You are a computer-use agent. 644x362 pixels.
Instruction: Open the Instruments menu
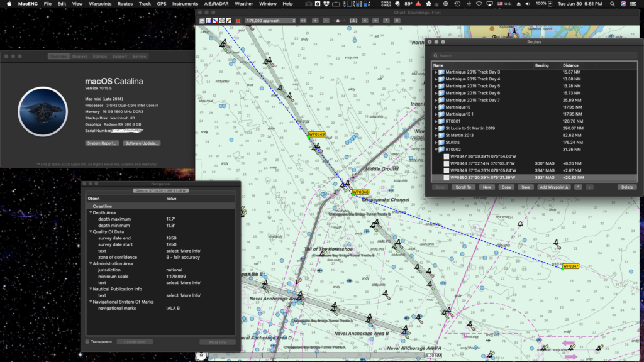coord(185,4)
